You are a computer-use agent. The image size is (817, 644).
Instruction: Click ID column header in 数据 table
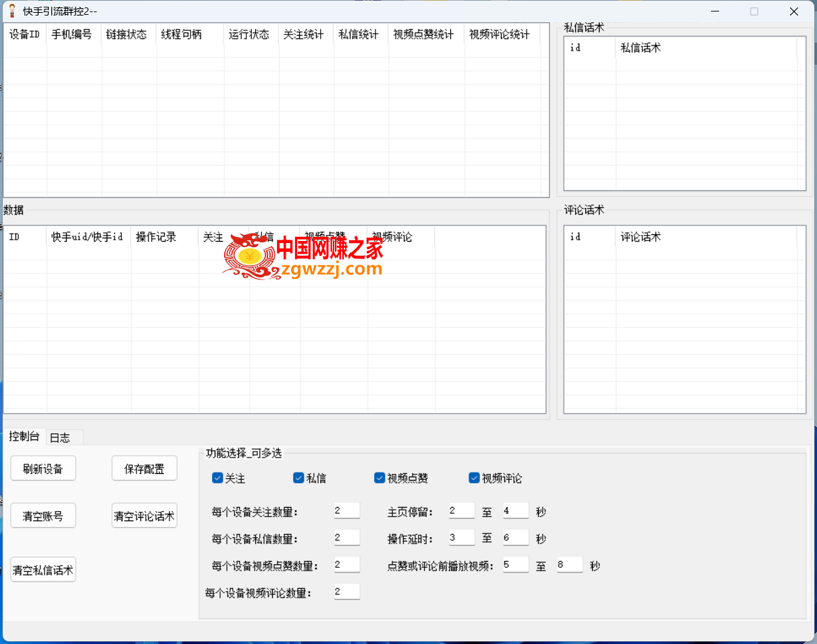[26, 237]
